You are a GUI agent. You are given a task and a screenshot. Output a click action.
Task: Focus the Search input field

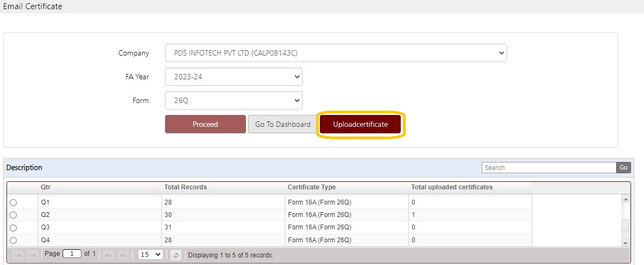tap(549, 168)
